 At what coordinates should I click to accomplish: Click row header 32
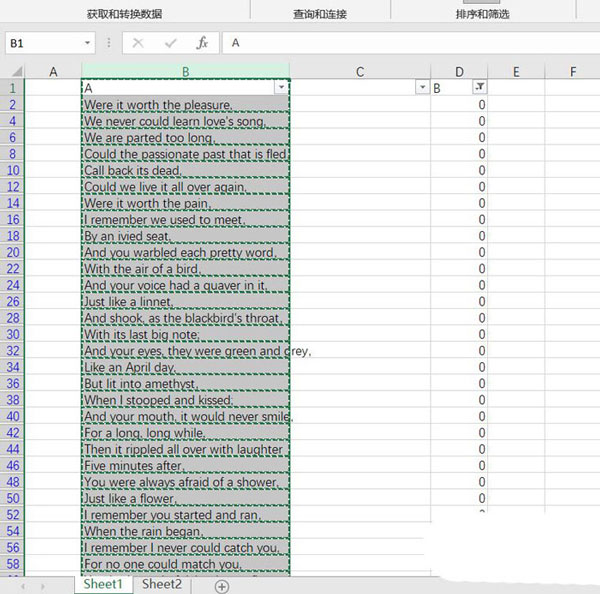pos(12,351)
